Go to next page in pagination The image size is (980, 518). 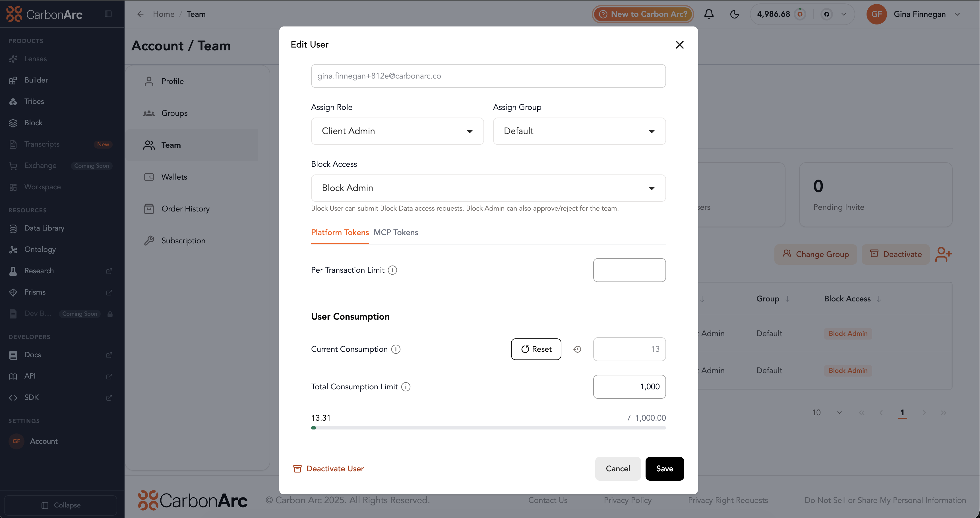click(x=924, y=413)
